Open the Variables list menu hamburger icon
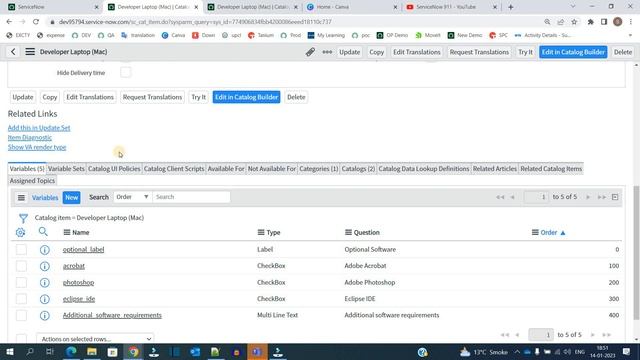 click(21, 198)
